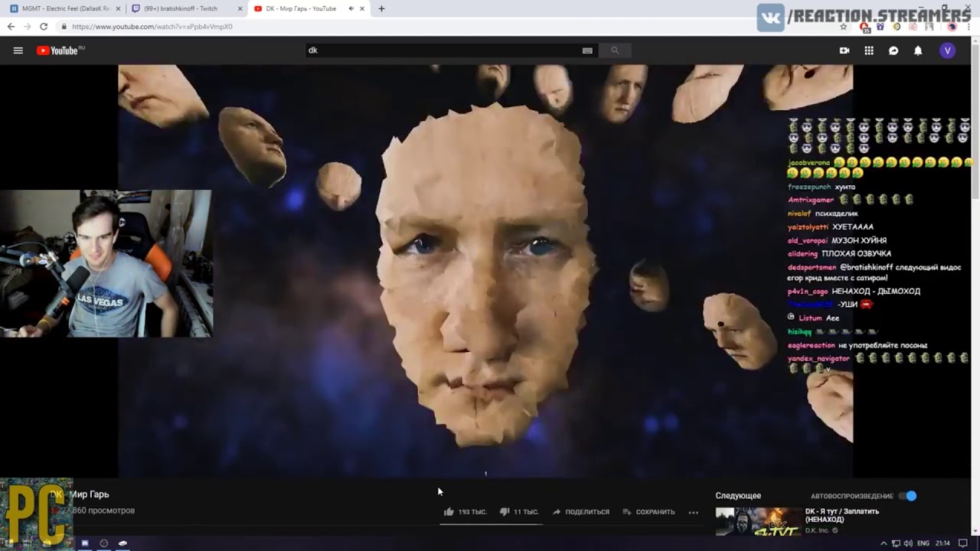Reload the current page
Viewport: 980px width, 551px height.
(44, 26)
